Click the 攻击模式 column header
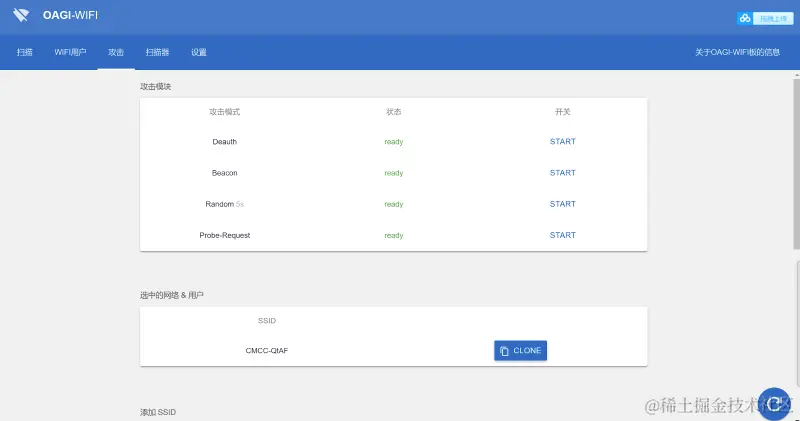The width and height of the screenshot is (800, 421). coord(224,112)
